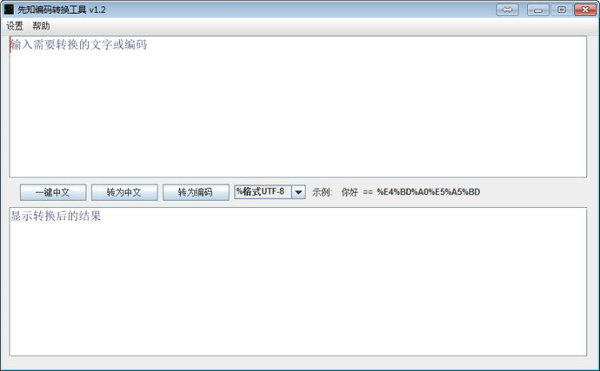This screenshot has width=600, height=371.
Task: Click the double-arrow button in the title bar
Action: tap(507, 10)
